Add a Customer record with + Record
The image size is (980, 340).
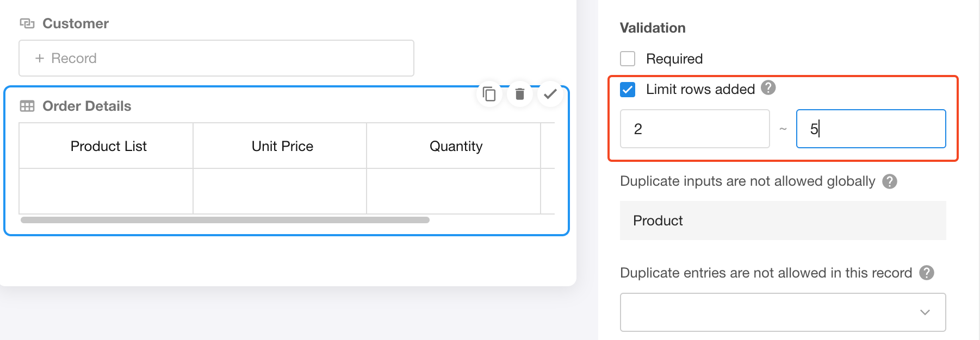pos(66,58)
